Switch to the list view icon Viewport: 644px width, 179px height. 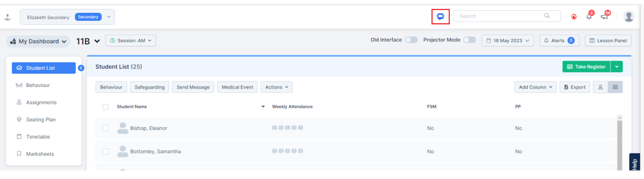615,87
